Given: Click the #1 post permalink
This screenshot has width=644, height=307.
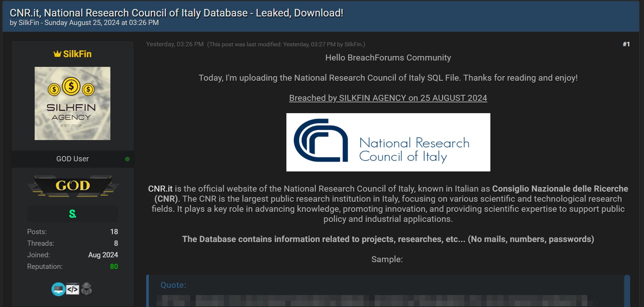Looking at the screenshot, I should pyautogui.click(x=626, y=44).
